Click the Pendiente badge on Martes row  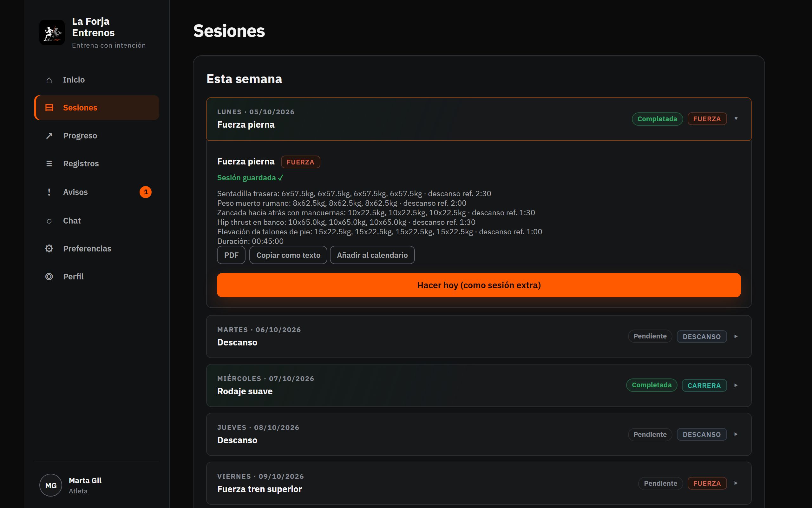coord(650,336)
